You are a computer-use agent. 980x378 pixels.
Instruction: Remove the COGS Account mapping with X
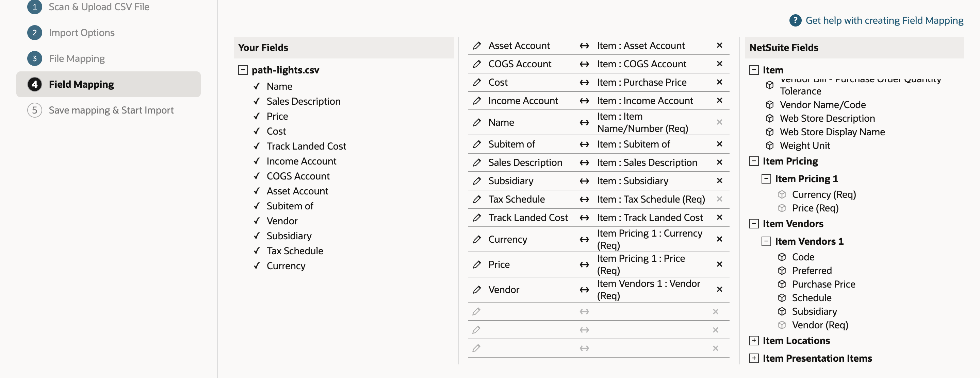tap(719, 64)
